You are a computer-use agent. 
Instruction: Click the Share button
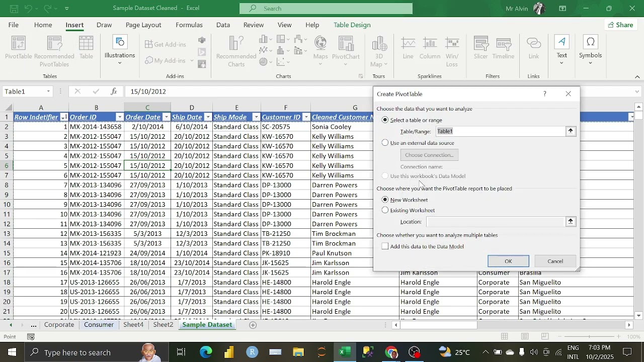[x=620, y=25]
